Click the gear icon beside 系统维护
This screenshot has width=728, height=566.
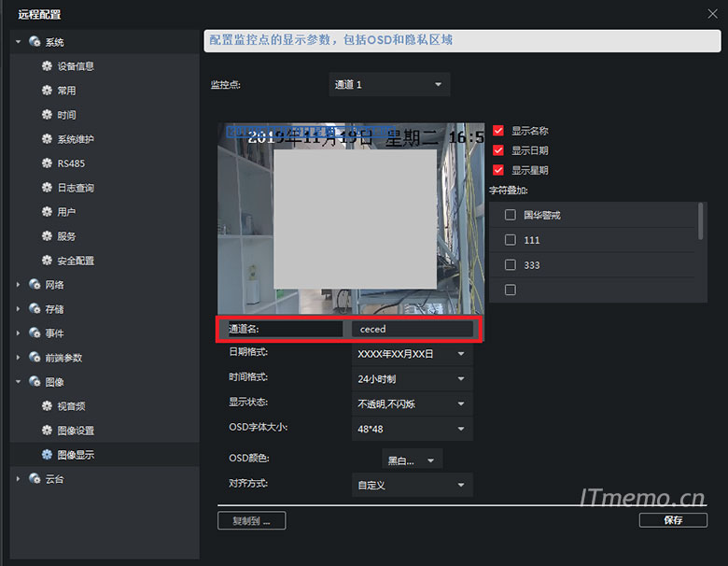47,138
